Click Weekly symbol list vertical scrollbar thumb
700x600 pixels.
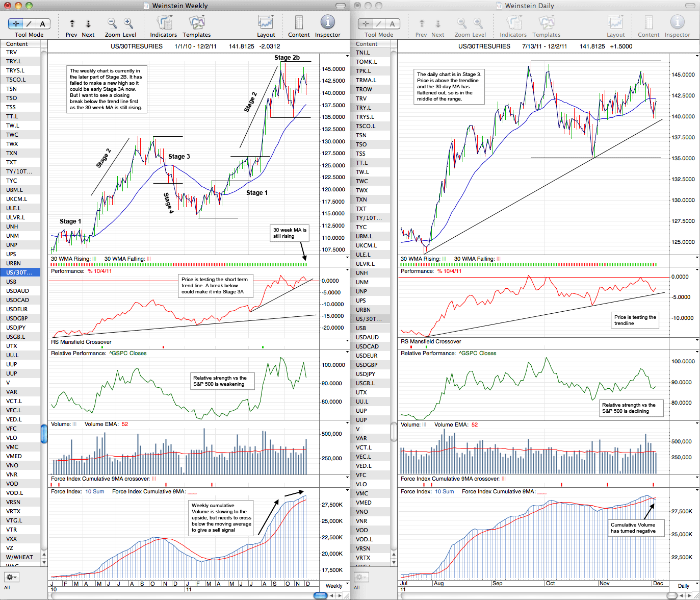coord(44,434)
